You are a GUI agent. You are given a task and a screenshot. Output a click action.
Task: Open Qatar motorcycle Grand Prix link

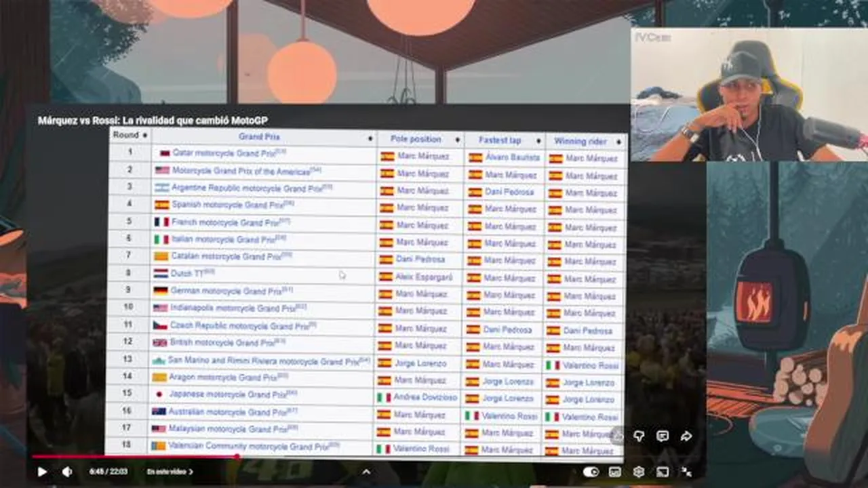click(x=224, y=153)
